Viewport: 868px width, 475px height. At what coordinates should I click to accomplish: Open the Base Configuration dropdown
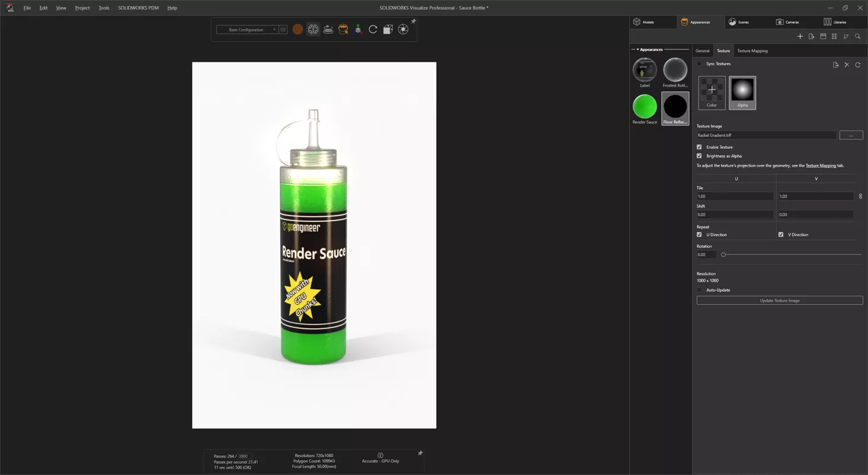click(x=246, y=30)
